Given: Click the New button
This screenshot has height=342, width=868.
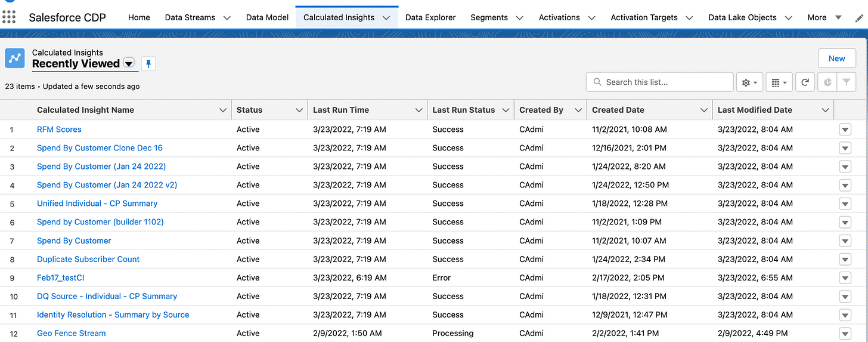Looking at the screenshot, I should pyautogui.click(x=836, y=58).
